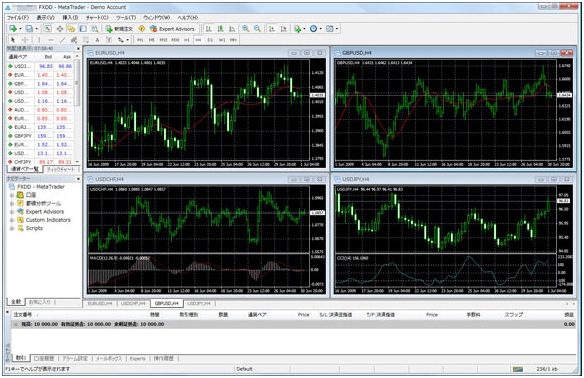The width and height of the screenshot is (584, 378).
Task: Click the zoom in magnifier icon
Action: (245, 29)
